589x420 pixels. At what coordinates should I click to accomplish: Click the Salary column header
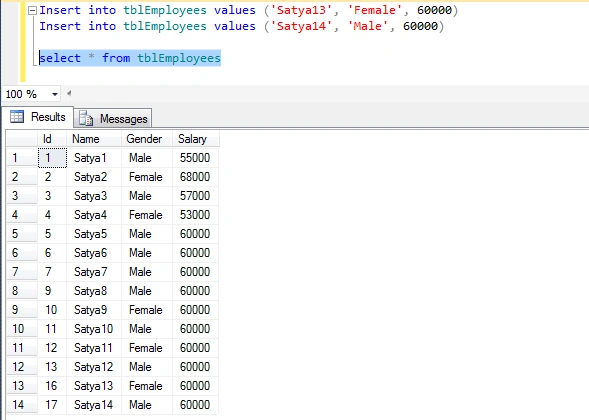196,139
